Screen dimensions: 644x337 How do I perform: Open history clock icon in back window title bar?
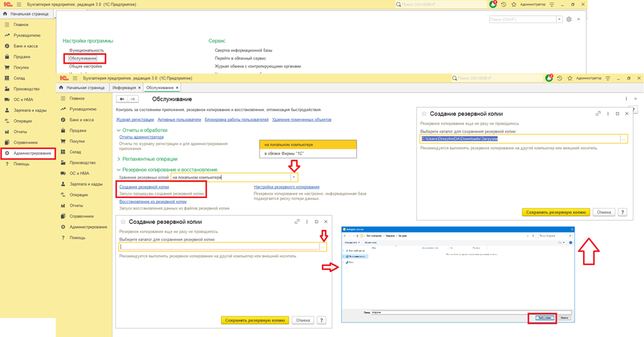click(x=503, y=5)
